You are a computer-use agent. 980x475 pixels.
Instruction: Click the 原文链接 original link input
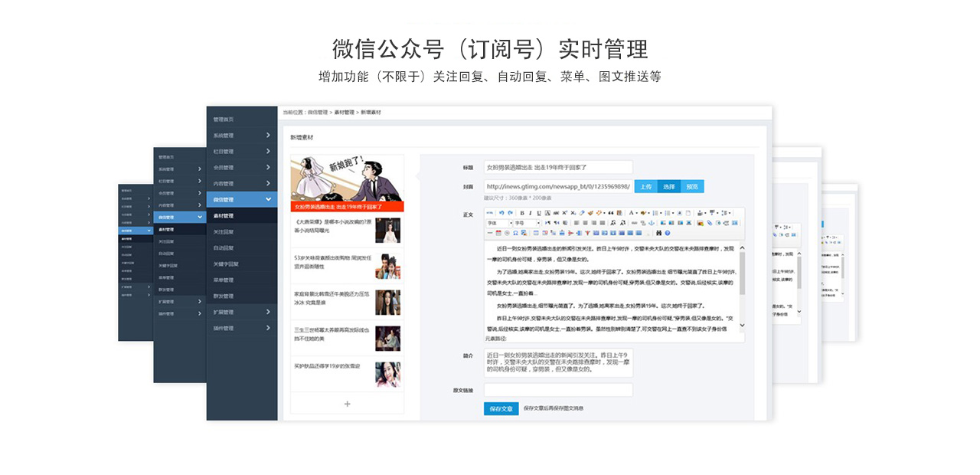click(558, 390)
